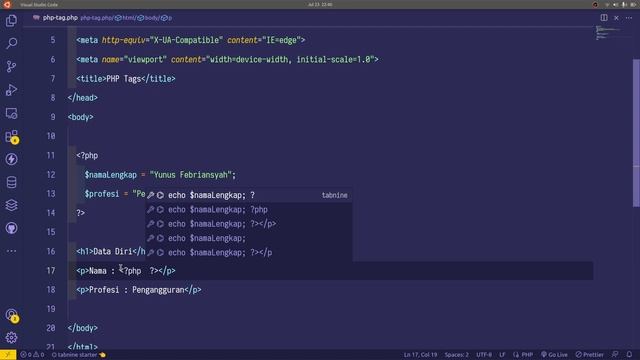
Task: Click the closing </body> tag on line 20
Action: point(82,328)
